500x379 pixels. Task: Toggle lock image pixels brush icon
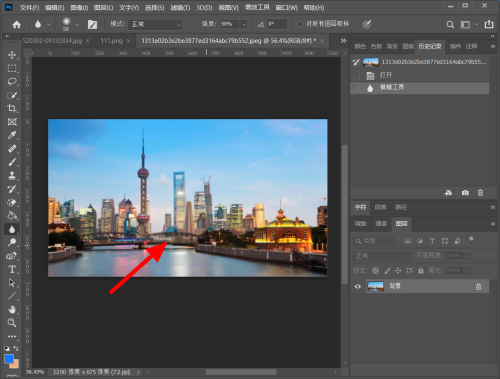point(387,270)
